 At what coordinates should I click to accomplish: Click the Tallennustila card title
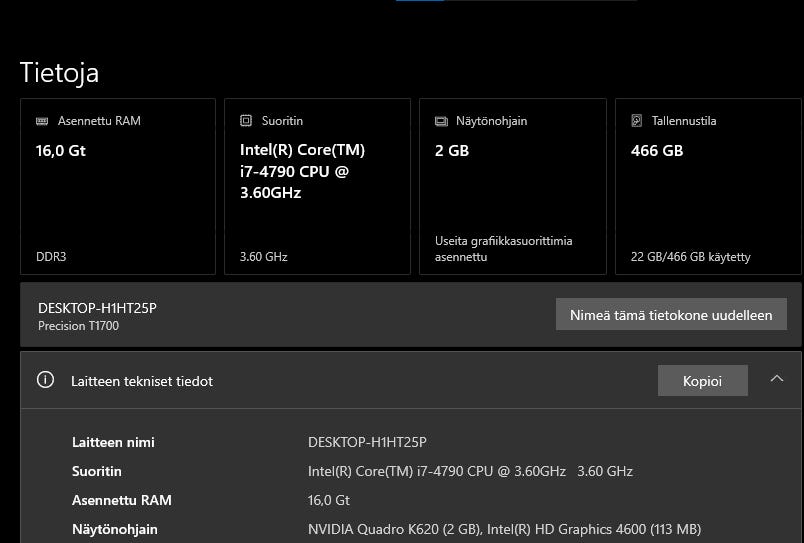(684, 120)
